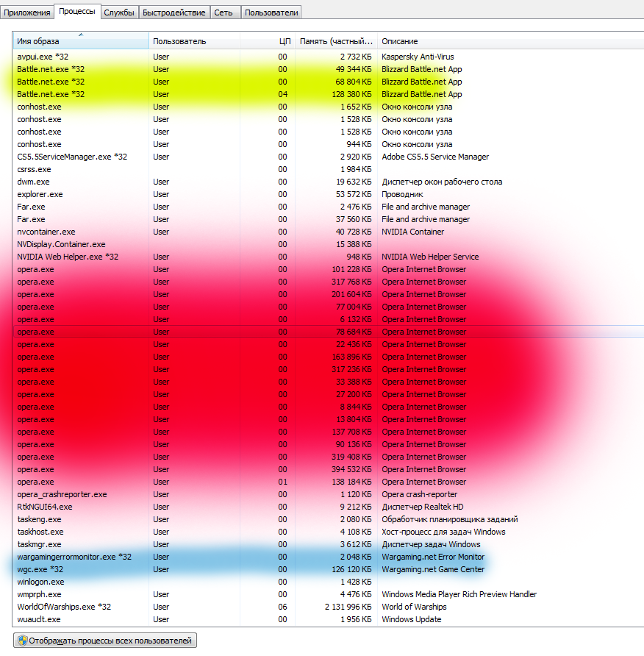644x656 pixels.
Task: Select opera.exe using 201 604 КБ
Action: click(329, 294)
